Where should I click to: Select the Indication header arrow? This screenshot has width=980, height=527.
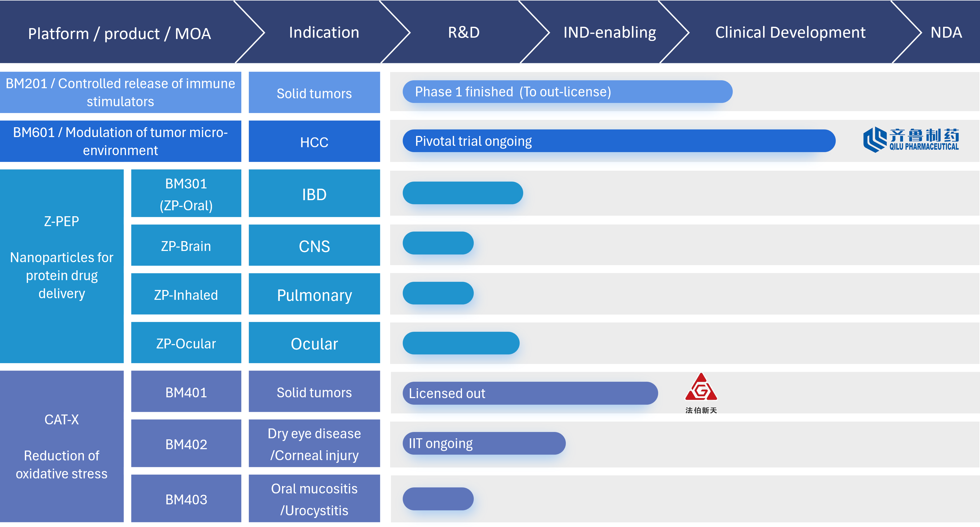[x=324, y=33]
